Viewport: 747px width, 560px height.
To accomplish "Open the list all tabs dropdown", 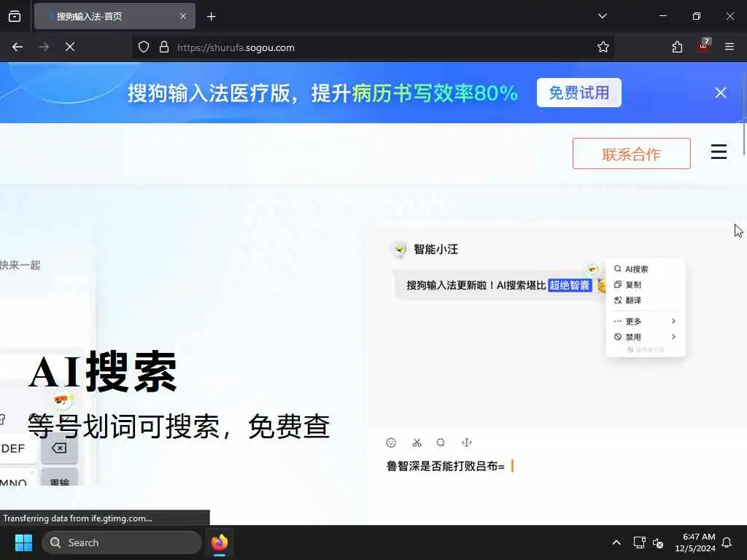I will pos(602,16).
